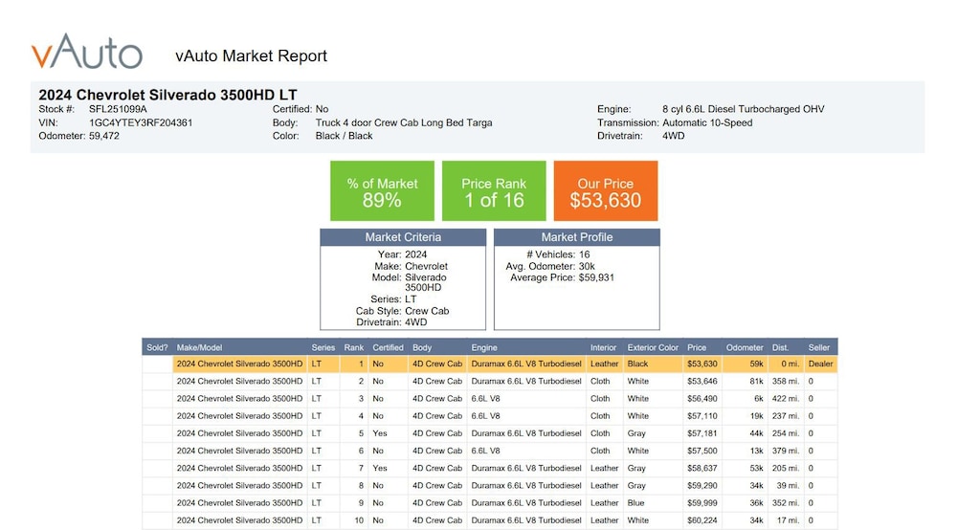Click the Dealer seller cell

tap(820, 364)
